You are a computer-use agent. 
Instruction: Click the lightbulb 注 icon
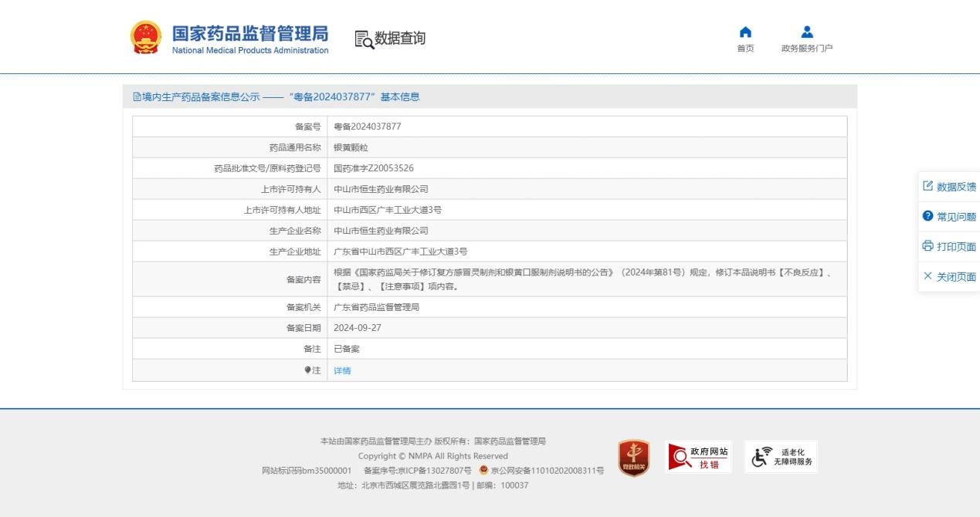click(x=307, y=370)
